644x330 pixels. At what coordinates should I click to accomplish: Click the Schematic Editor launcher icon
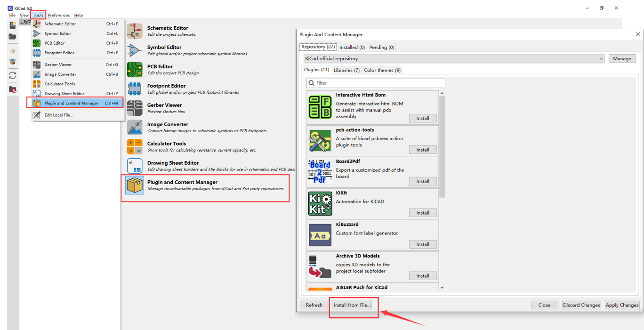(135, 31)
